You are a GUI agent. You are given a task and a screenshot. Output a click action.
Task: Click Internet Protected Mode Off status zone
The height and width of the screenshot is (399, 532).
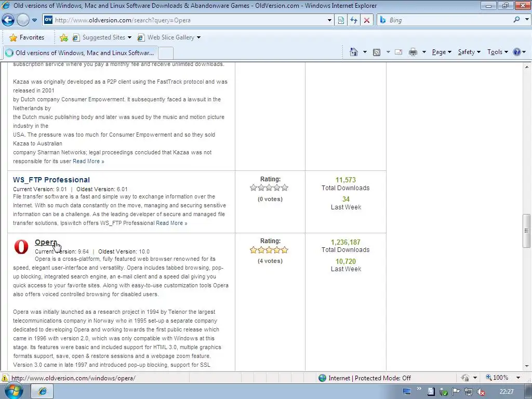click(x=365, y=378)
